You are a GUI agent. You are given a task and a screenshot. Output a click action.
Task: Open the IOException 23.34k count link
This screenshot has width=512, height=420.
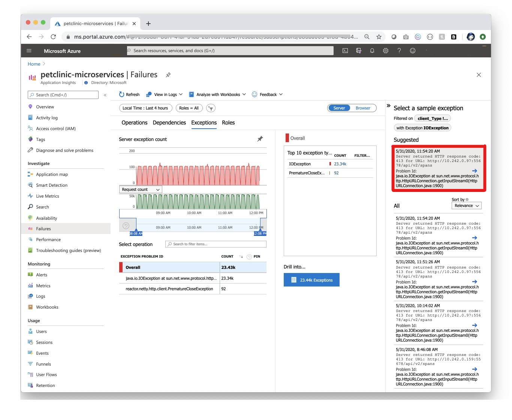pyautogui.click(x=340, y=164)
